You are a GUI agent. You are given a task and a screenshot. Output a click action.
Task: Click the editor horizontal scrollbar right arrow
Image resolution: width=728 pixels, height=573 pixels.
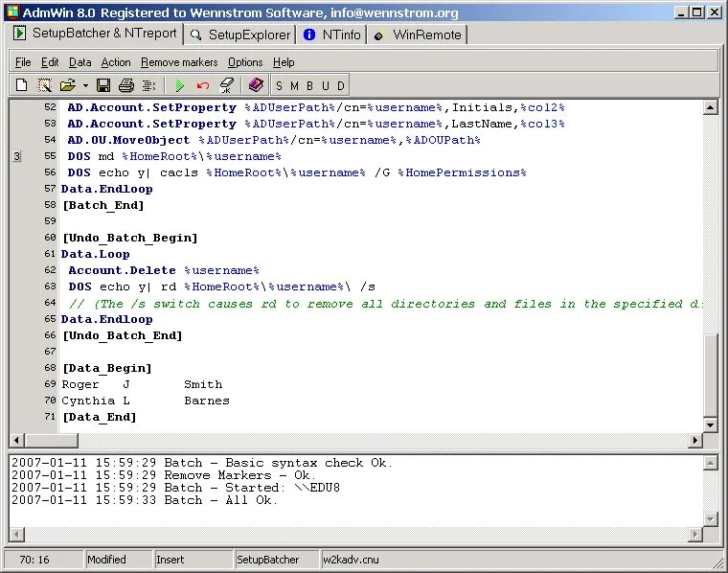(x=694, y=440)
